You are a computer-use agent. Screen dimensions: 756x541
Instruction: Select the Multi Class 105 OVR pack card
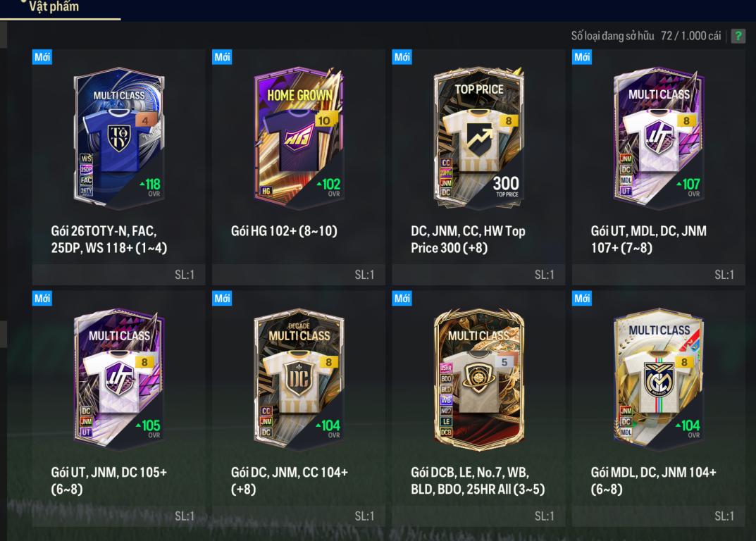coord(119,380)
